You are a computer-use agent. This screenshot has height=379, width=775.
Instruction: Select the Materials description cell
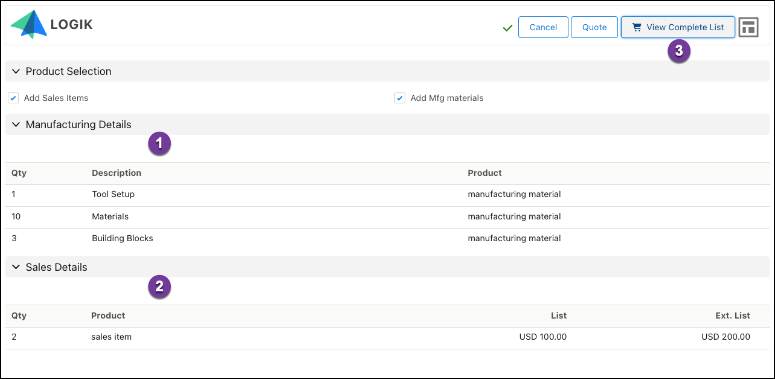110,216
